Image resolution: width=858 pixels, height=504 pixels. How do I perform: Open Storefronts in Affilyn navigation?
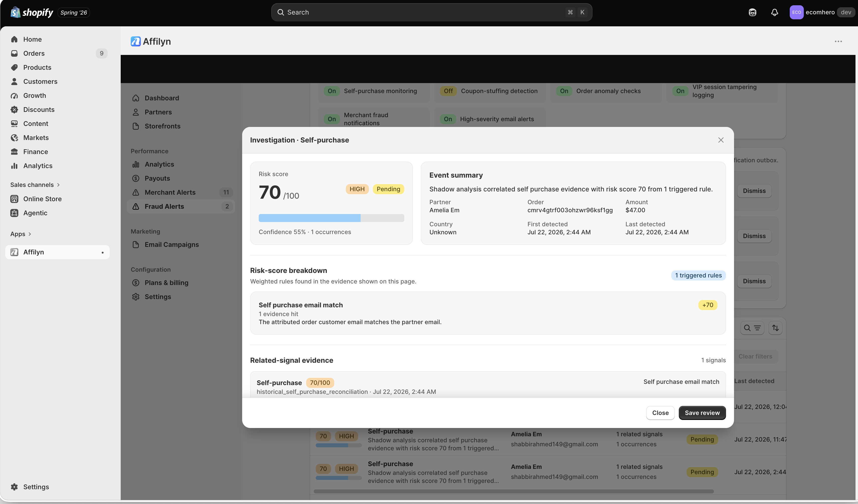tap(162, 126)
